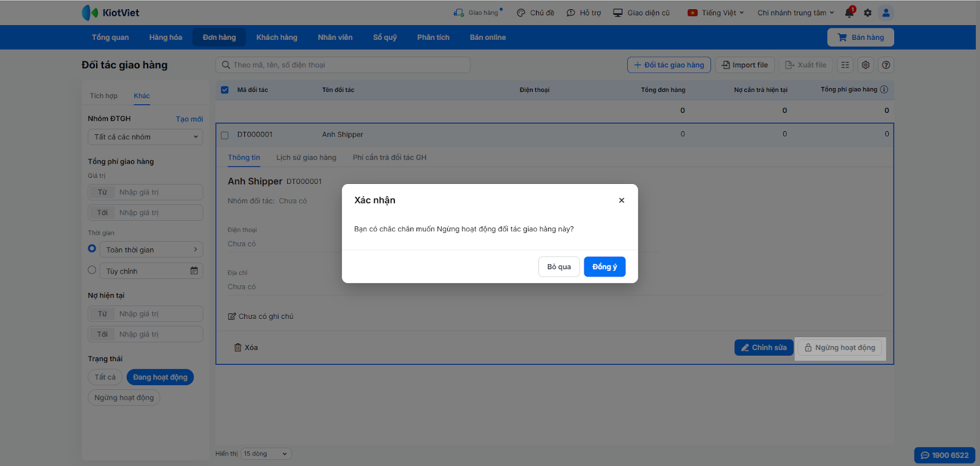Viewport: 980px width, 466px height.
Task: Click the column layout list icon
Action: (845, 65)
